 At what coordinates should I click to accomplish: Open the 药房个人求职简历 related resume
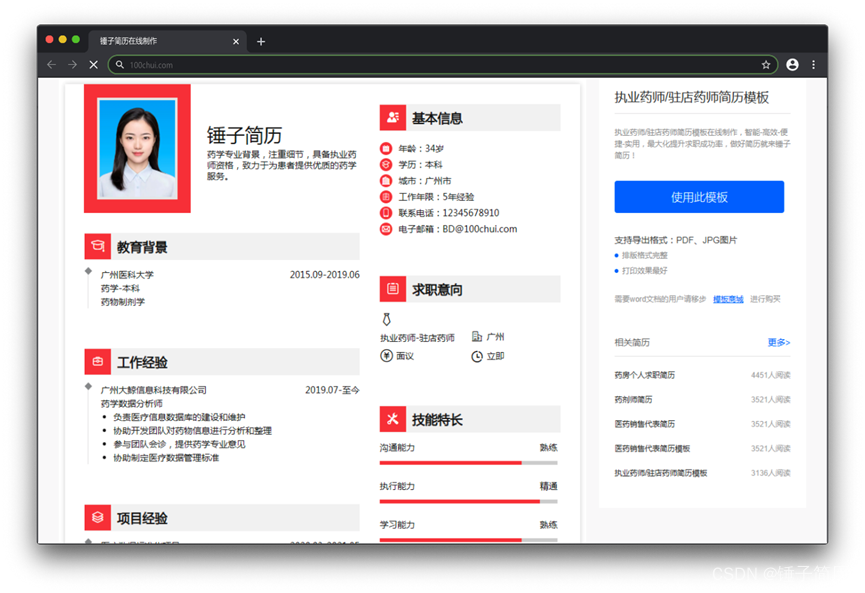pos(644,375)
